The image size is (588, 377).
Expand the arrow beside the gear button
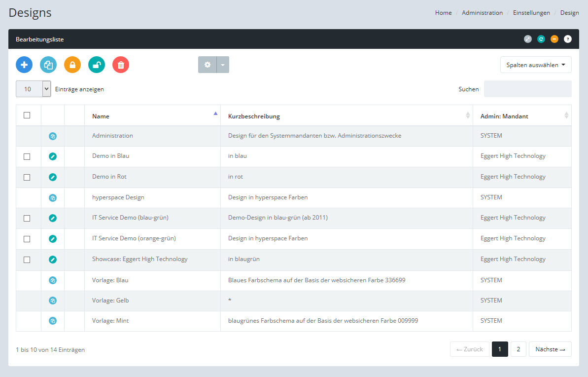pyautogui.click(x=223, y=65)
